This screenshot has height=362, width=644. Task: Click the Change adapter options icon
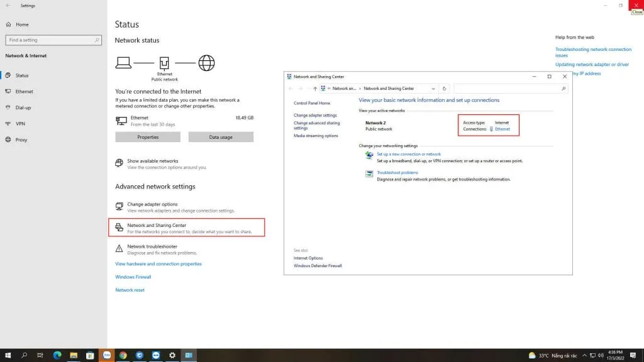pos(119,207)
